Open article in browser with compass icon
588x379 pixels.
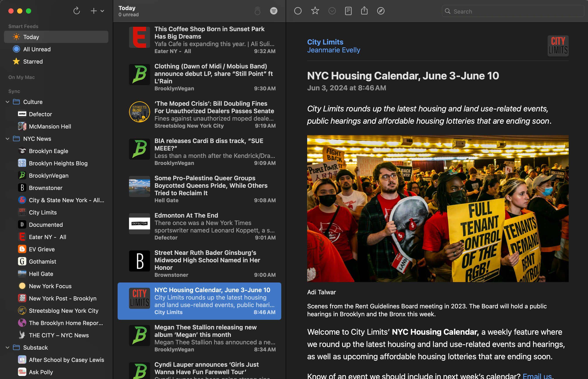381,11
